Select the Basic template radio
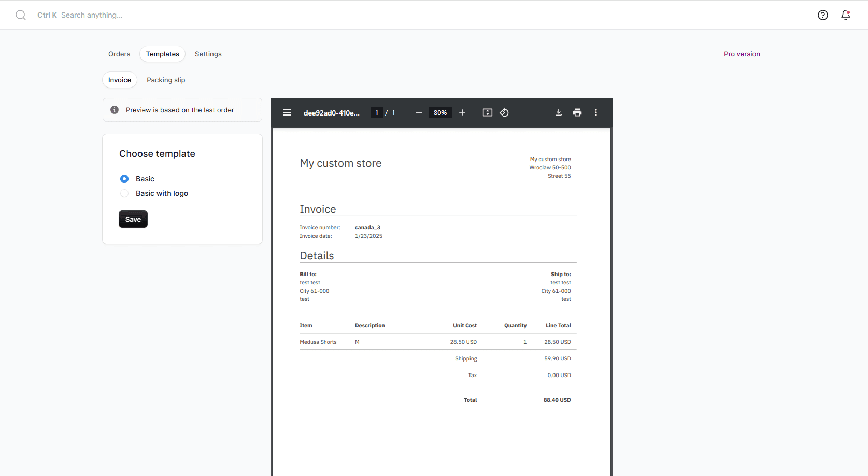This screenshot has width=868, height=476. click(x=124, y=179)
